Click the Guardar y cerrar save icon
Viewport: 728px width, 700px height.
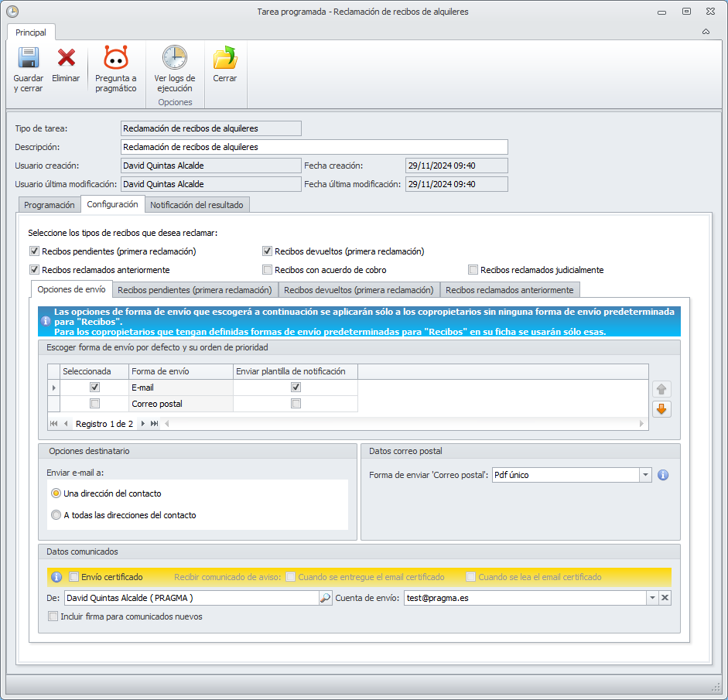coord(28,59)
